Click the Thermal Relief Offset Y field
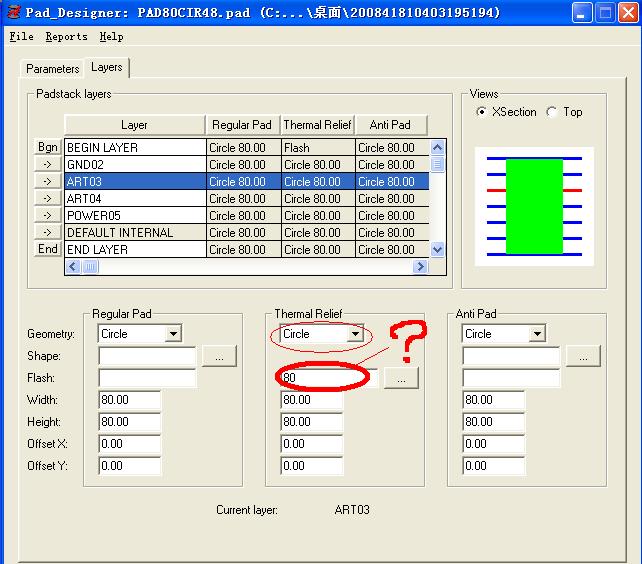 pos(312,466)
